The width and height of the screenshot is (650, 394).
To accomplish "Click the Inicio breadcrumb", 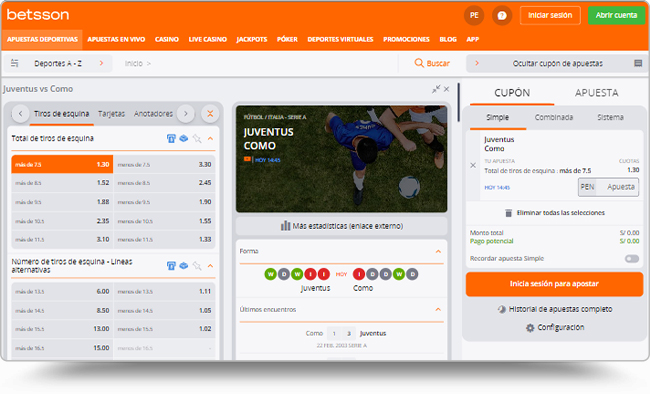I will [133, 63].
